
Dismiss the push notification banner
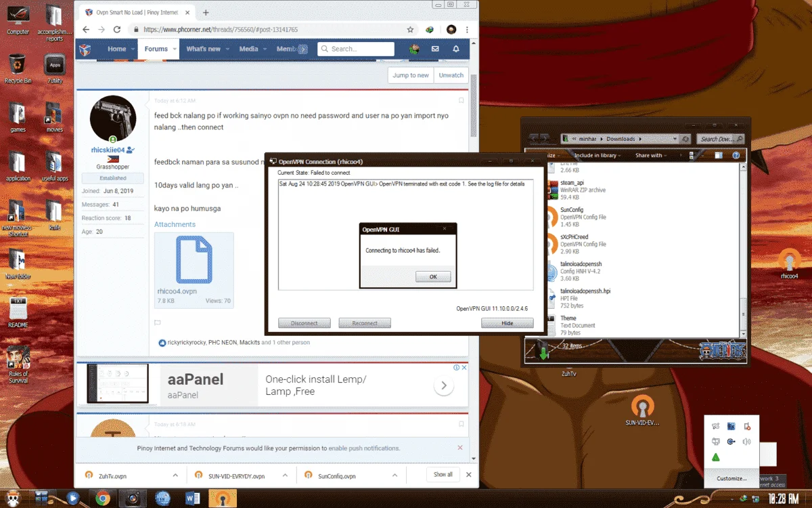tap(460, 448)
